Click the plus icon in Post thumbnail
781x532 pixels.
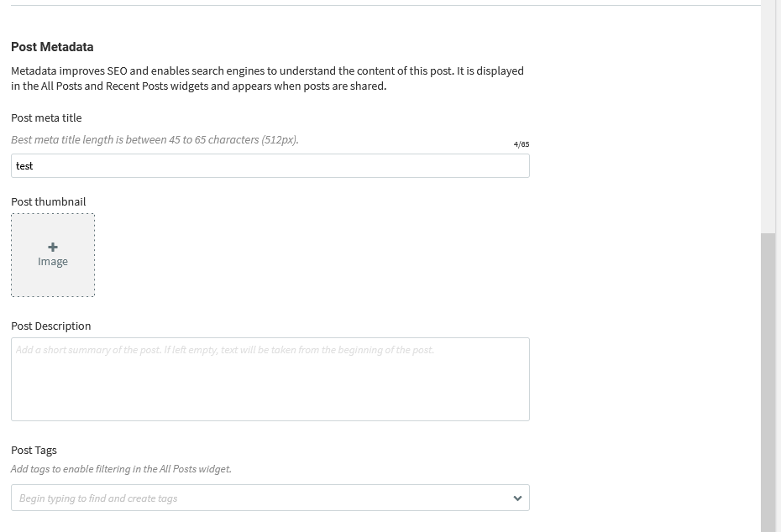[x=53, y=248]
